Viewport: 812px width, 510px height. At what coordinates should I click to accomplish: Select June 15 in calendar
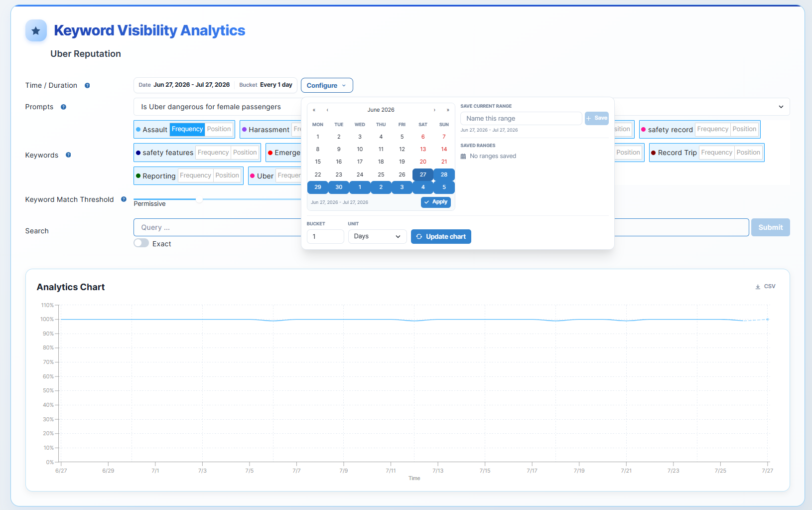click(318, 162)
